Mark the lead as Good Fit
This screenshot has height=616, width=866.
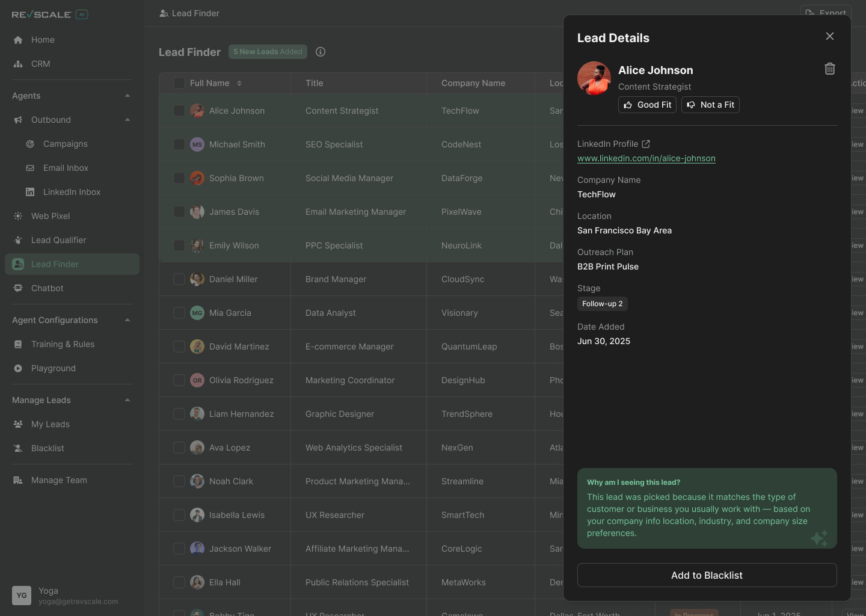tap(647, 105)
